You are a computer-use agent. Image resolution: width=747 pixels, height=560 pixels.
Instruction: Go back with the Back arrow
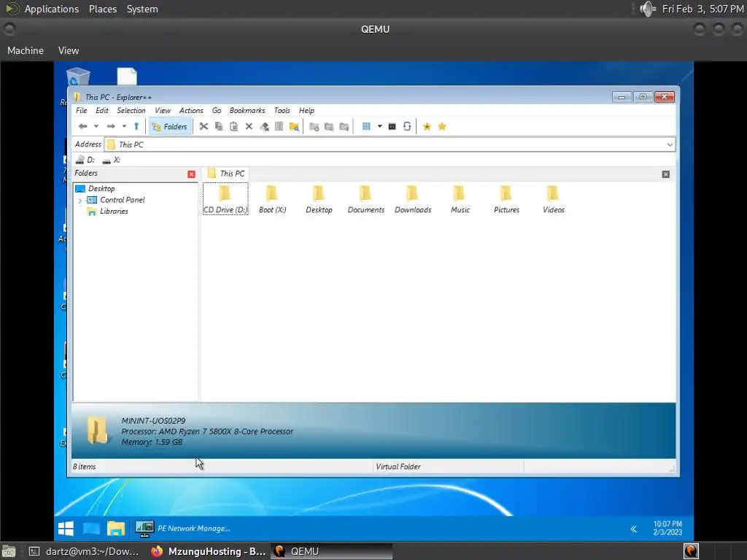coord(83,127)
